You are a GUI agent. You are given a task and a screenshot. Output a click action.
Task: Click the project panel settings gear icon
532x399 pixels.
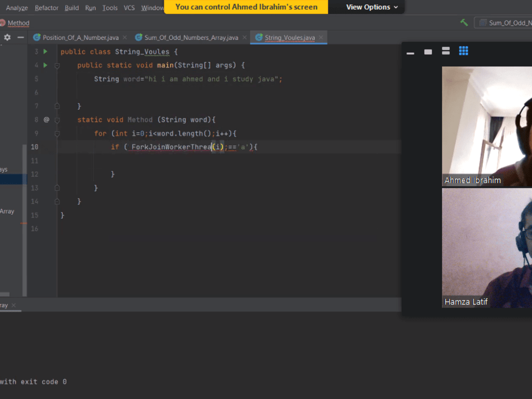coord(7,37)
